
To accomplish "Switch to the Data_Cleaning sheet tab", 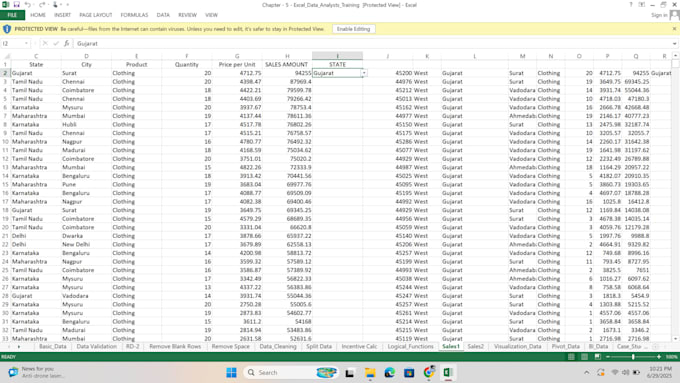I will click(278, 347).
